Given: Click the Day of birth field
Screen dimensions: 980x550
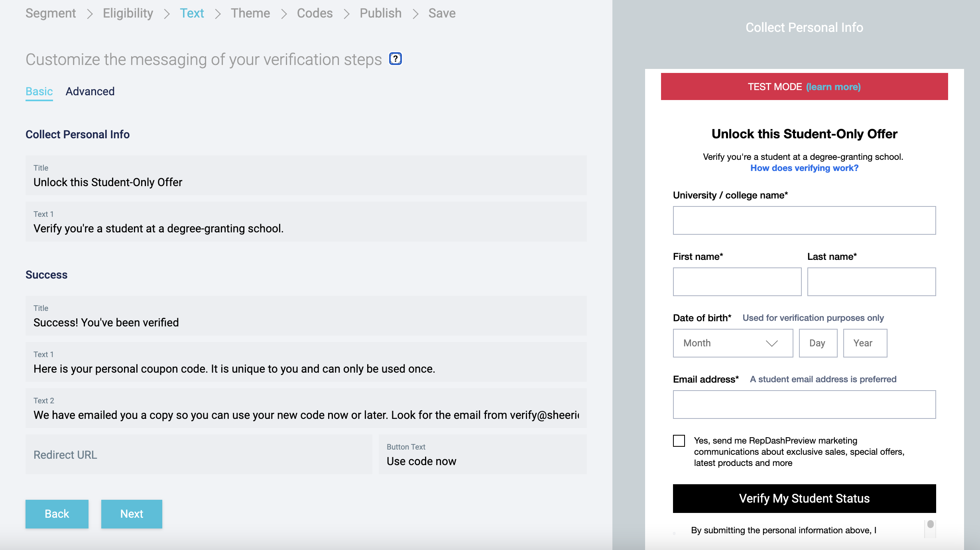Looking at the screenshot, I should pyautogui.click(x=818, y=343).
